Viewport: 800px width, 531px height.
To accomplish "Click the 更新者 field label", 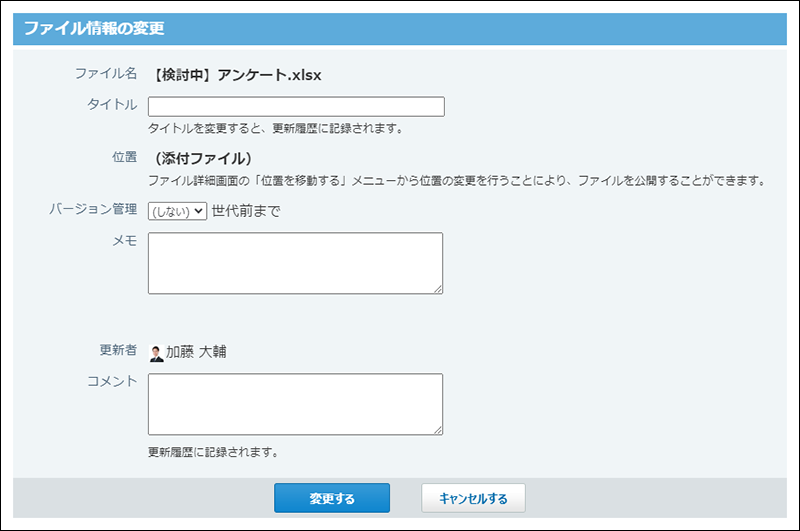I will point(118,350).
